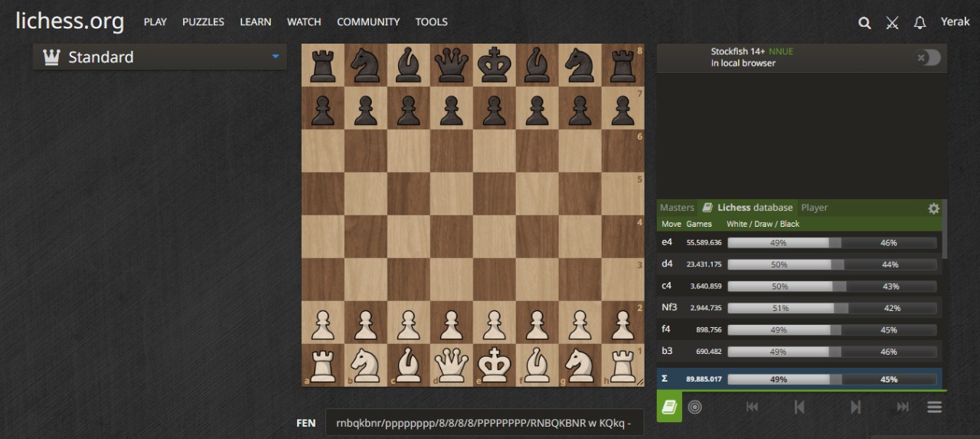Click the white queen on d1
Screen dimensions: 980x439
[x=452, y=365]
